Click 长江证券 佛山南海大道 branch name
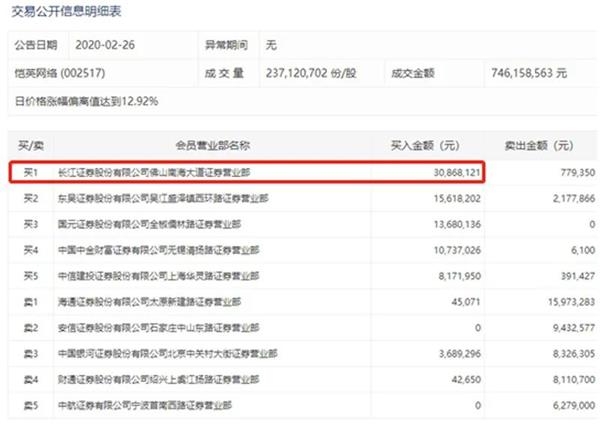Image resolution: width=600 pixels, height=425 pixels. pyautogui.click(x=154, y=173)
